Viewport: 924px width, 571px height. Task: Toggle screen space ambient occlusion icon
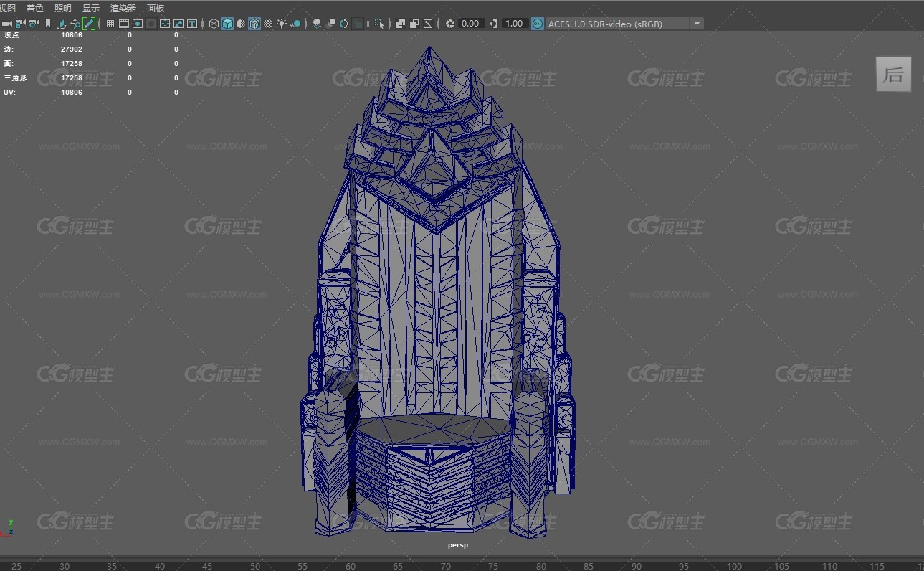pyautogui.click(x=317, y=24)
